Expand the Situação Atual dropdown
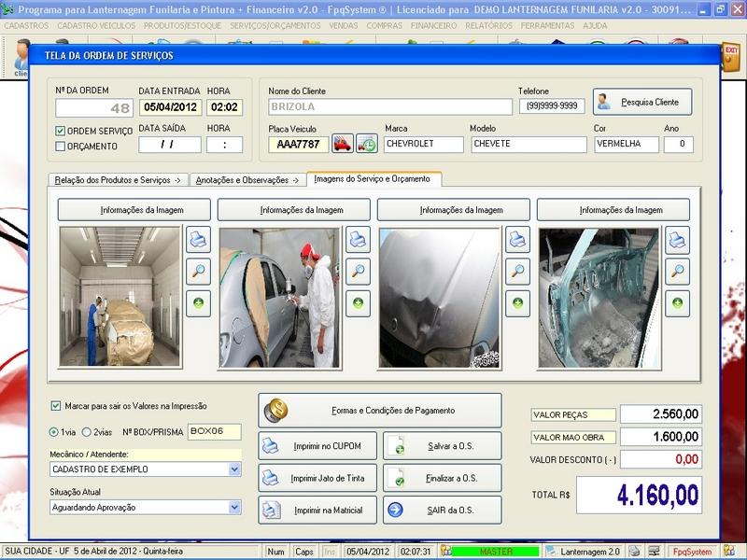 pos(234,507)
